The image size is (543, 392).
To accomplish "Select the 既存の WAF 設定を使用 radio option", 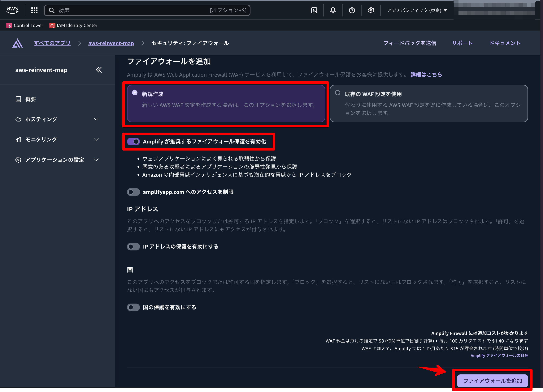I will [338, 93].
